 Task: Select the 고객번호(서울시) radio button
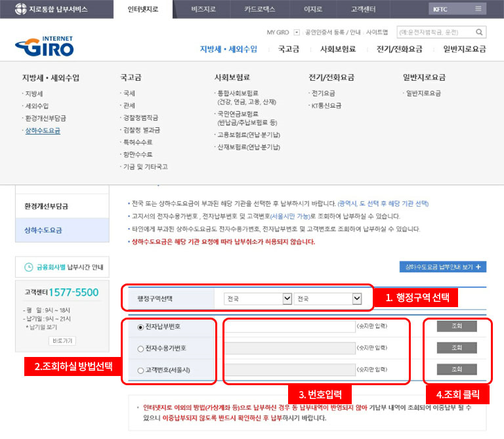click(x=140, y=371)
